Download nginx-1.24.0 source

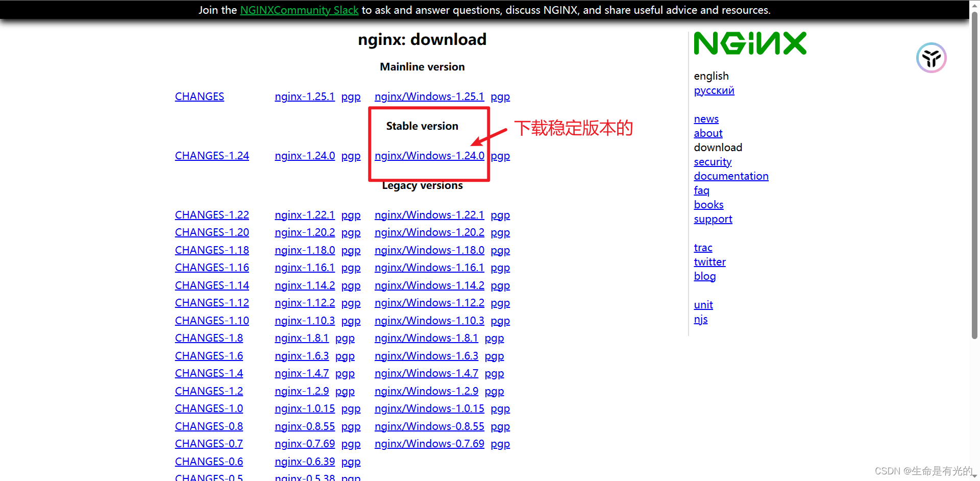click(305, 156)
